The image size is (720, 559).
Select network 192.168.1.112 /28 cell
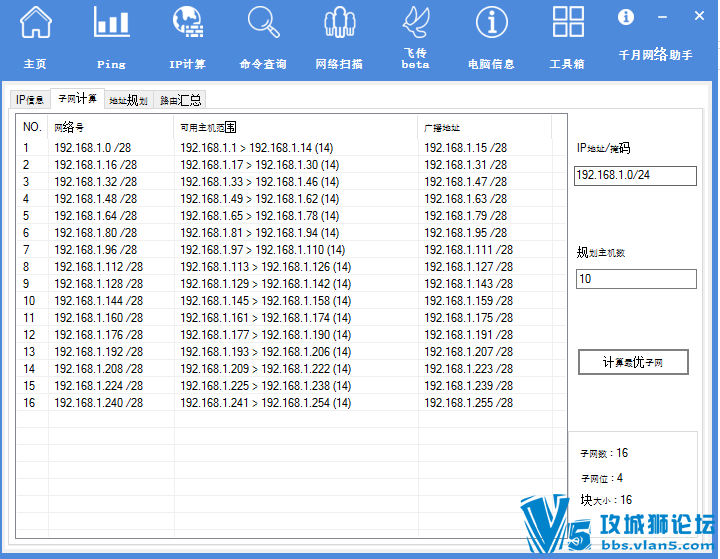coord(99,267)
